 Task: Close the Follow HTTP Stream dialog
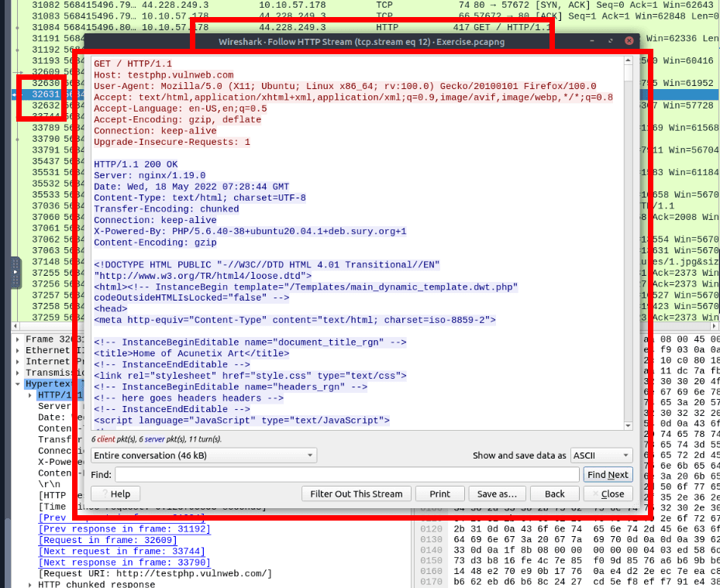(x=629, y=41)
